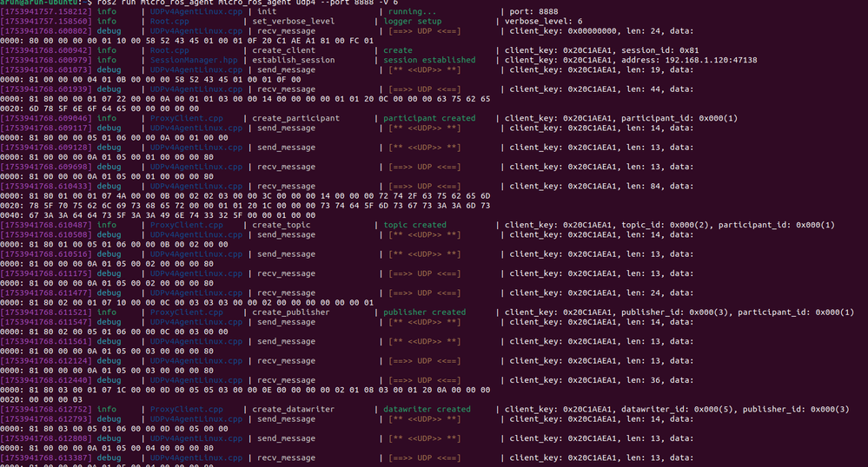Click the 'create_publisher' function name
This screenshot has width=868, height=467.
291,312
